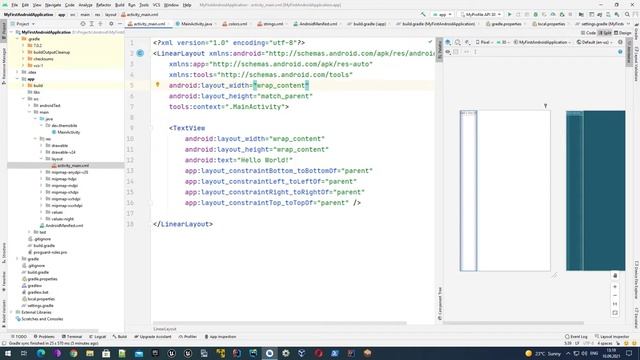The image size is (640, 360).
Task: Open Settings gear from the taskbar
Action: [285, 353]
